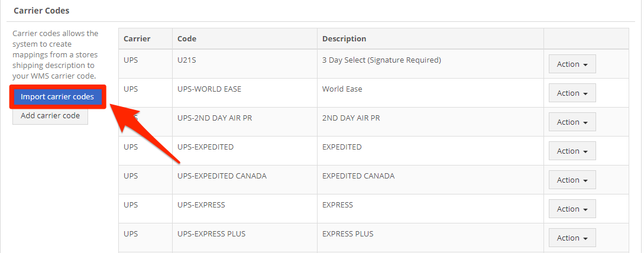This screenshot has width=644, height=253.
Task: Select the Carrier column header
Action: click(145, 38)
